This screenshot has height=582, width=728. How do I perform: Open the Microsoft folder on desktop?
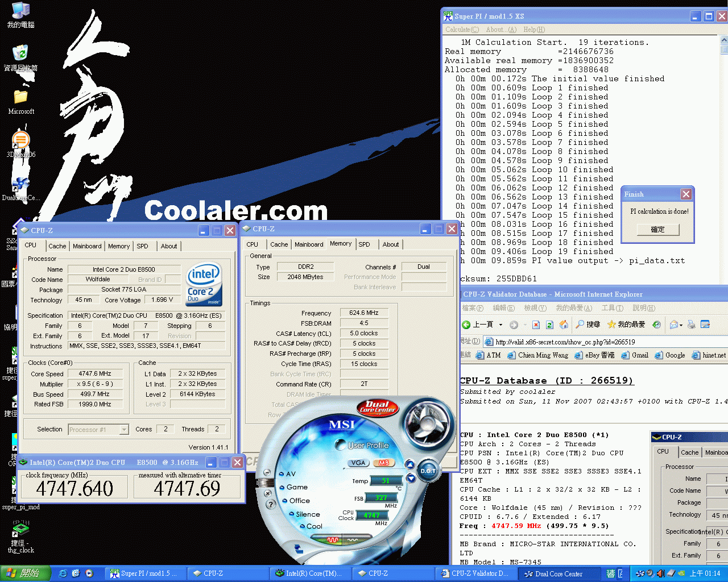[x=21, y=102]
